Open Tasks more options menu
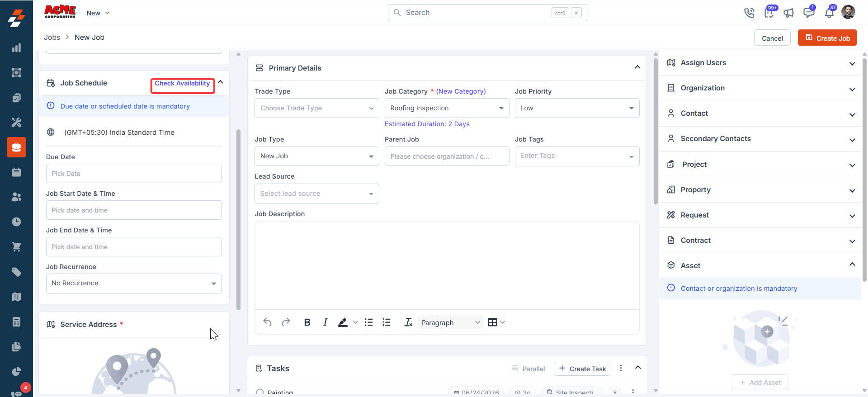 click(x=621, y=368)
